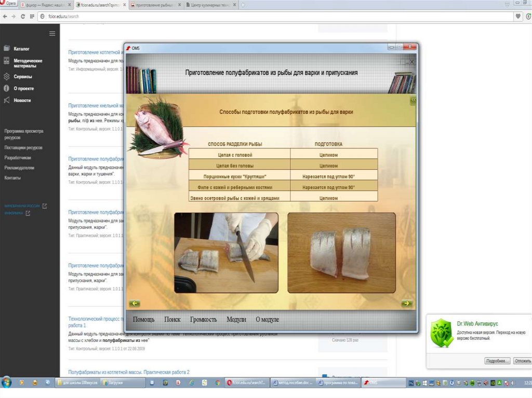Screen dimensions: 532x398
Task: Go to previous slide with left arrow
Action: click(x=135, y=304)
